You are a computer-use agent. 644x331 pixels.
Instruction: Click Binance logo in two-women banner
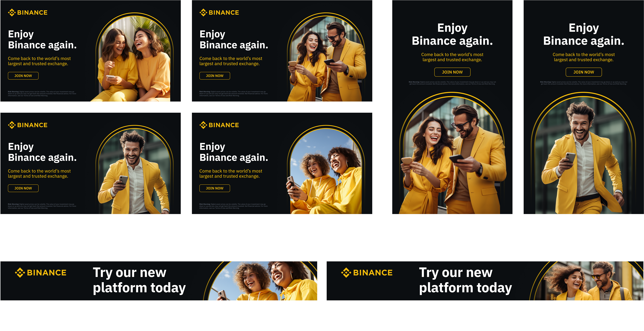28,13
